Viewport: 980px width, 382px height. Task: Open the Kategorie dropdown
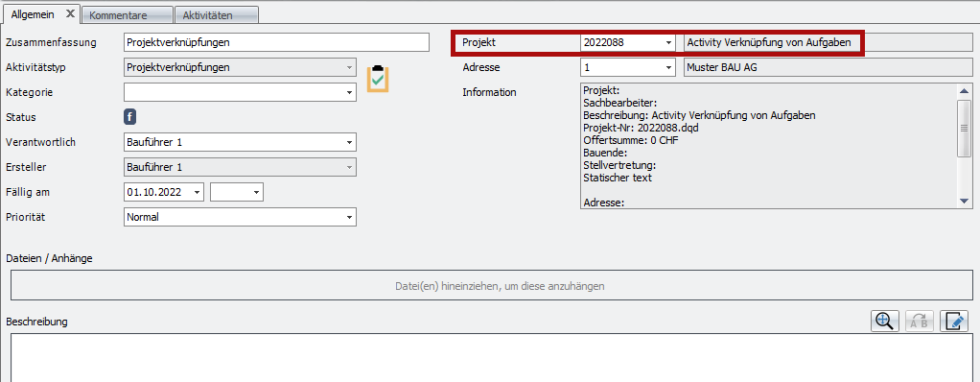[x=349, y=92]
